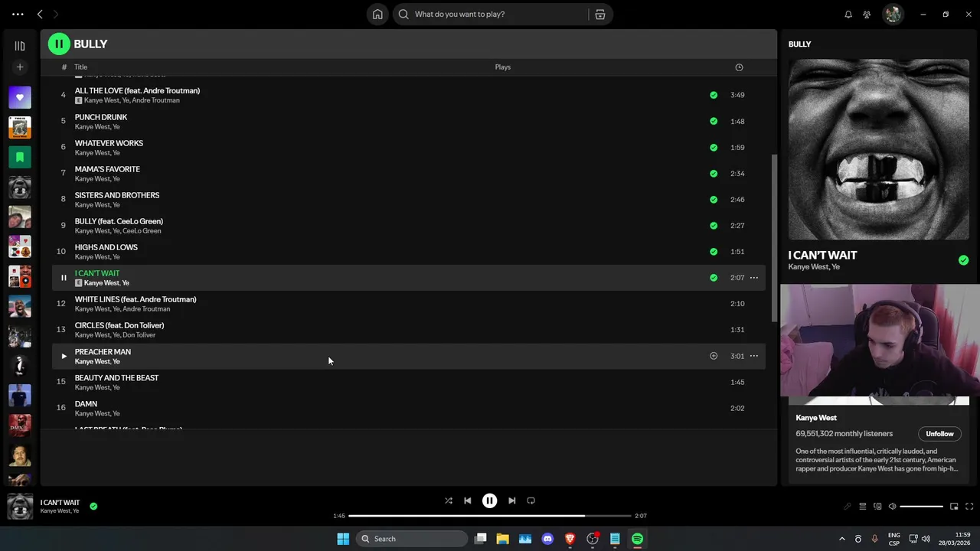Skip to the next track
The image size is (980, 551).
click(511, 500)
